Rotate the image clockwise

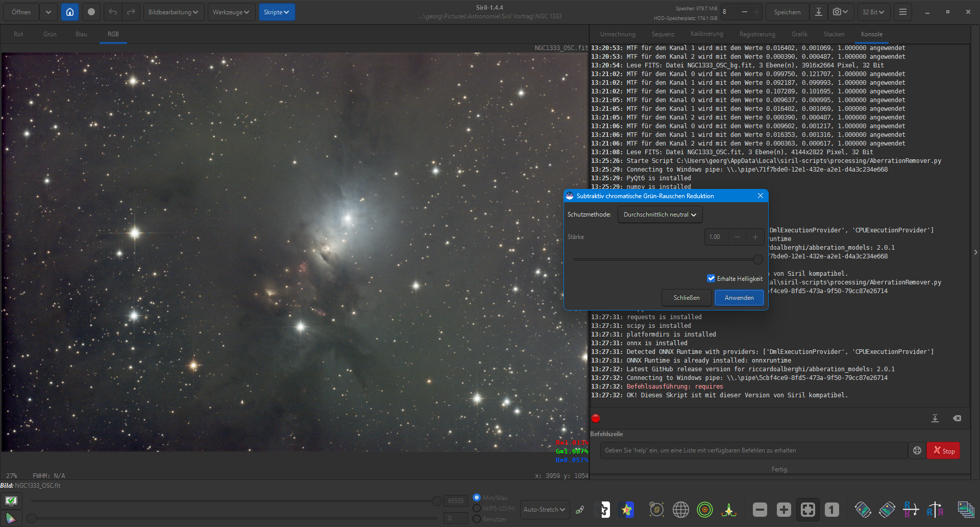pyautogui.click(x=887, y=510)
